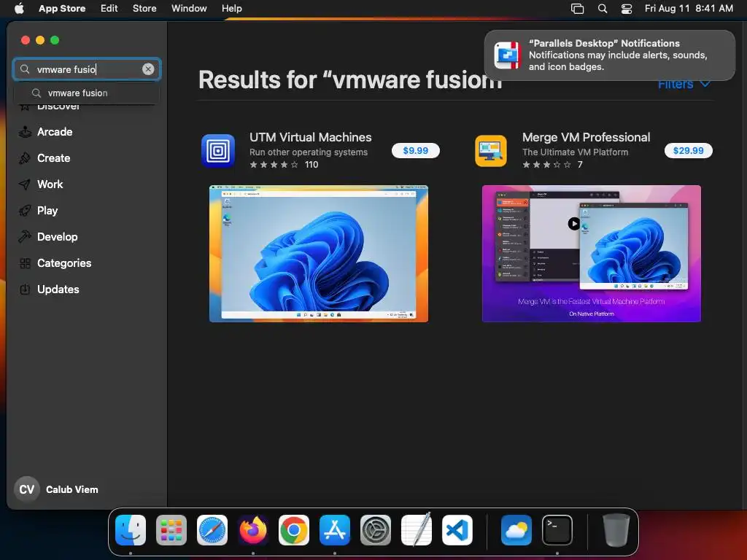Clear the search field with the X button
Screen dimensions: 747x560
(148, 69)
